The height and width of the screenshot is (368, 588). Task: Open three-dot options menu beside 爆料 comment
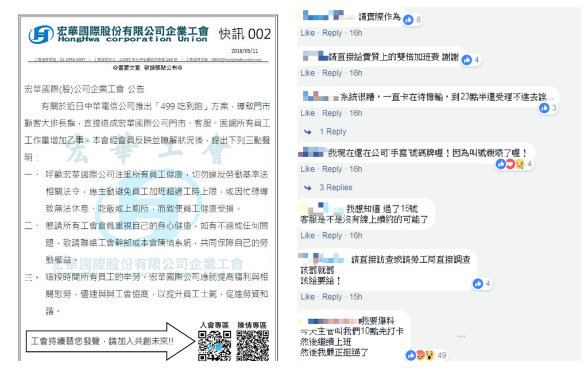[x=462, y=336]
